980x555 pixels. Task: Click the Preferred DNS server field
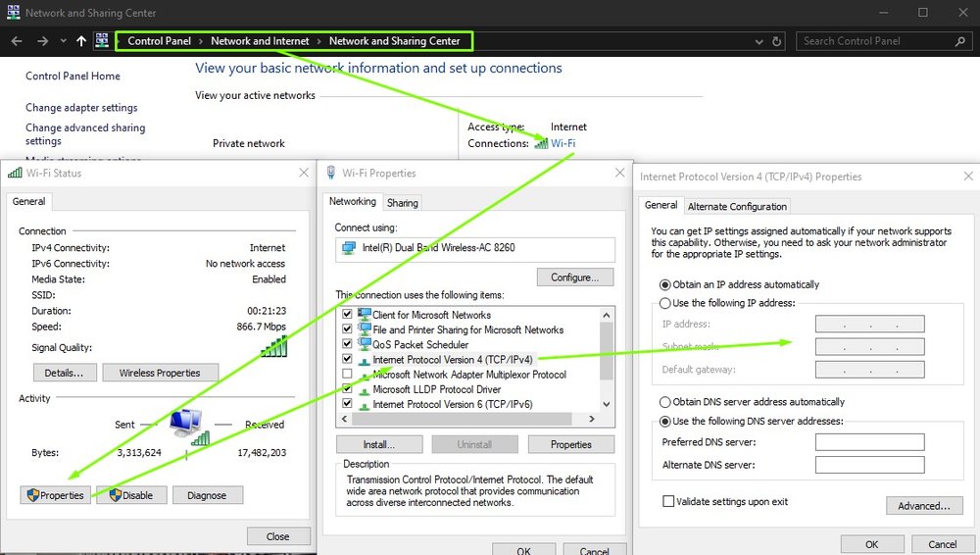pyautogui.click(x=869, y=442)
